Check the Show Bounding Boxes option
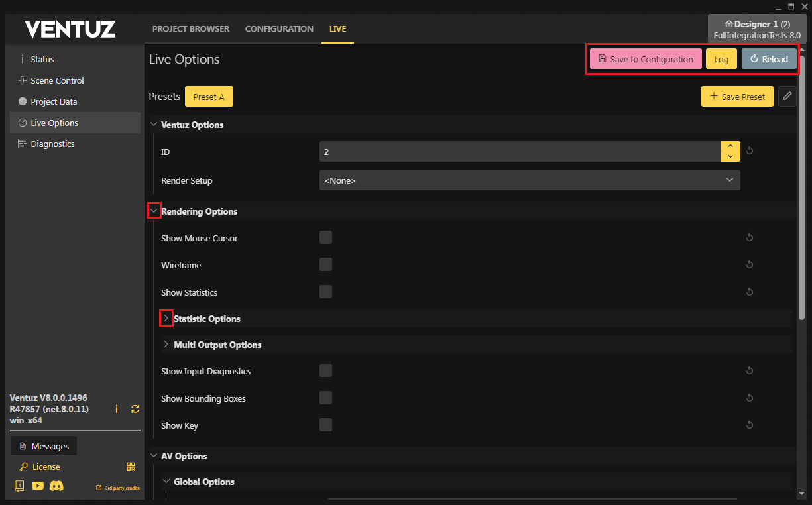 click(x=325, y=398)
